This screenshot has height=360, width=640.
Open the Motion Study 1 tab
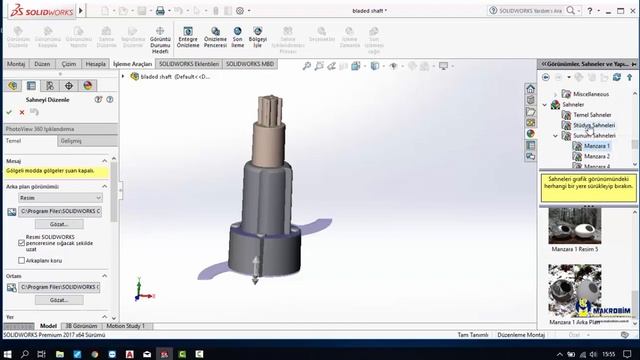click(x=126, y=326)
